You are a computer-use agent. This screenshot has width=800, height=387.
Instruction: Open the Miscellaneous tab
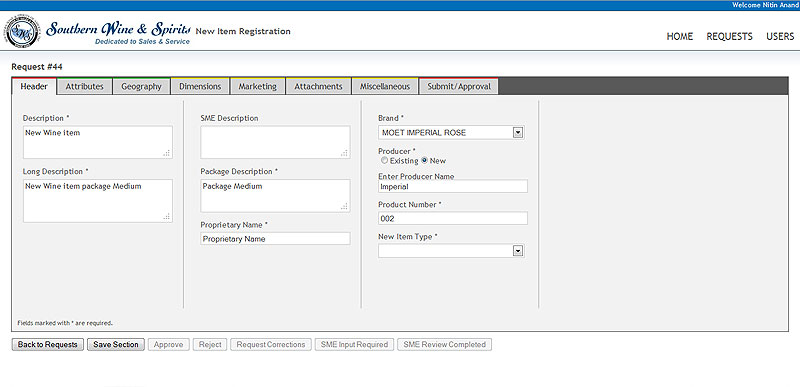[x=385, y=87]
